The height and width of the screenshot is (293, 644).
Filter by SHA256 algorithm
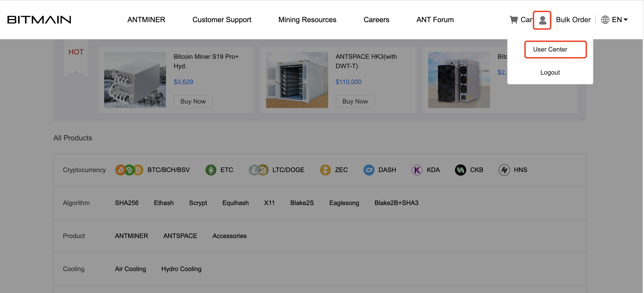pos(127,203)
